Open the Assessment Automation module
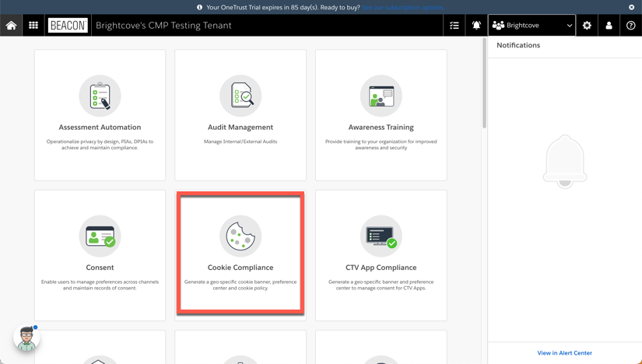The height and width of the screenshot is (364, 642). point(100,115)
